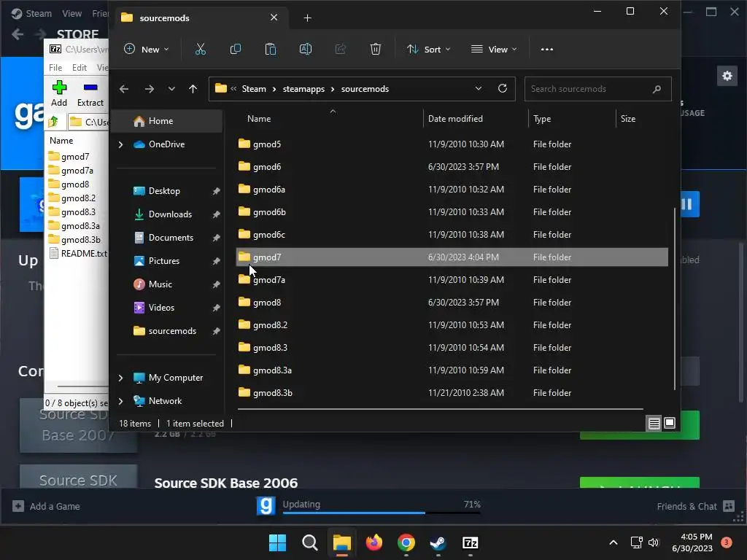Select README.txt in 7-Zip window
747x560 pixels.
click(x=79, y=253)
